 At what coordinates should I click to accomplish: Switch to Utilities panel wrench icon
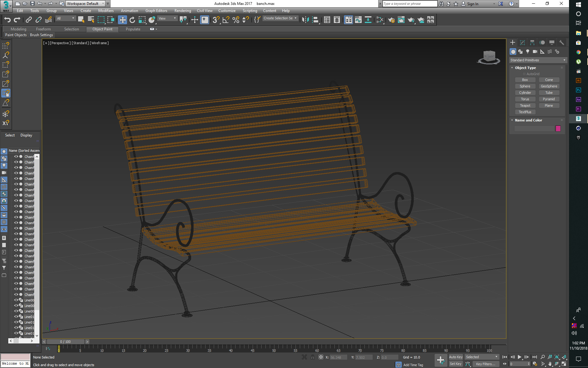(x=562, y=43)
